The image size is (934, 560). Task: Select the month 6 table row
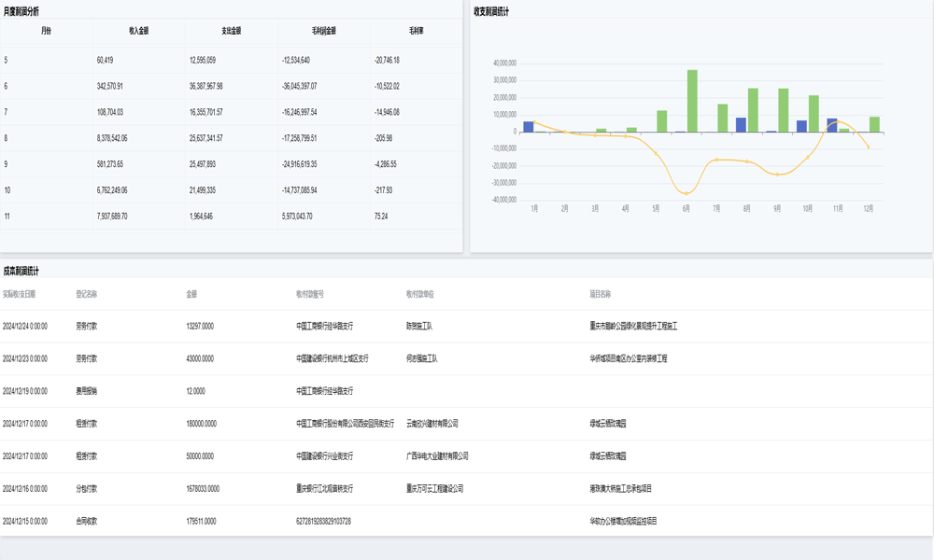pos(231,86)
